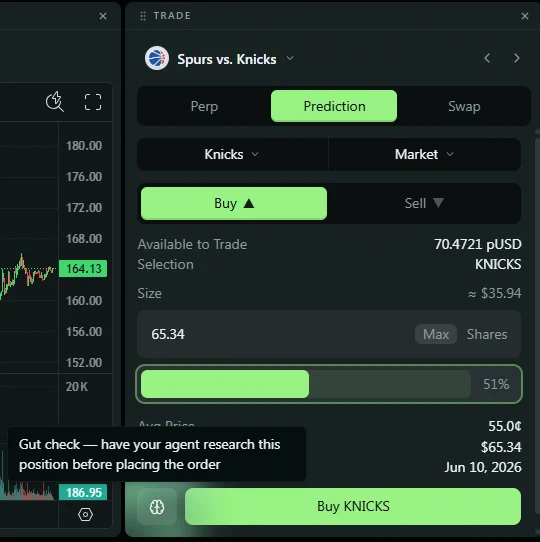
Task: Go to previous market arrow
Action: point(487,58)
